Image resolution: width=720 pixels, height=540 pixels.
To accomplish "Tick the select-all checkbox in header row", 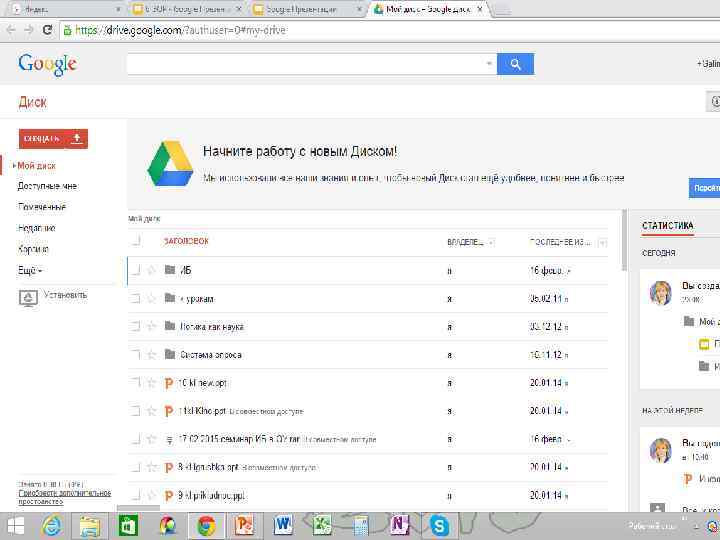I will (135, 240).
